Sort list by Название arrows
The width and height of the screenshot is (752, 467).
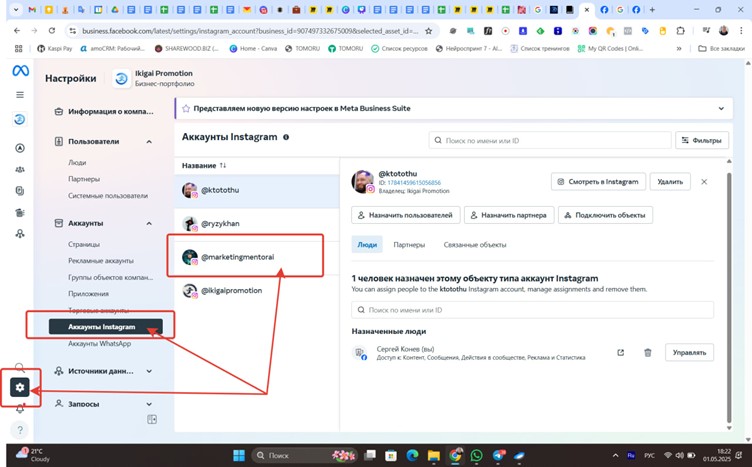point(223,165)
